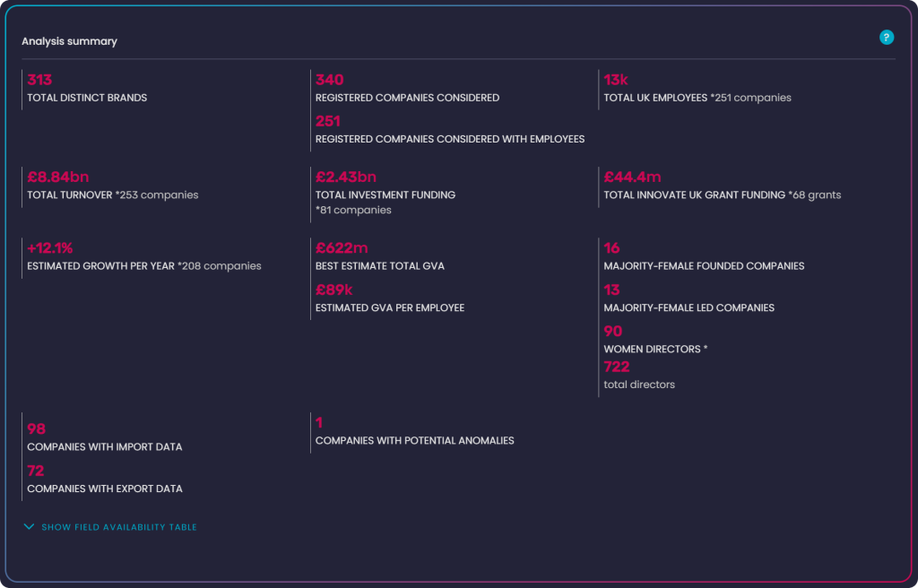Image resolution: width=918 pixels, height=588 pixels.
Task: Click the 72 Companies With Export Data
Action: coord(36,471)
